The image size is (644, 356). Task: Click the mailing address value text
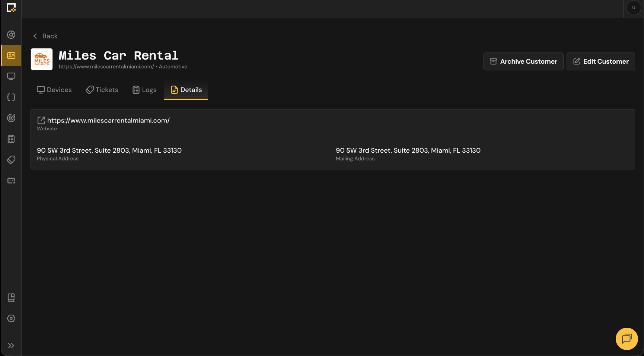[408, 150]
